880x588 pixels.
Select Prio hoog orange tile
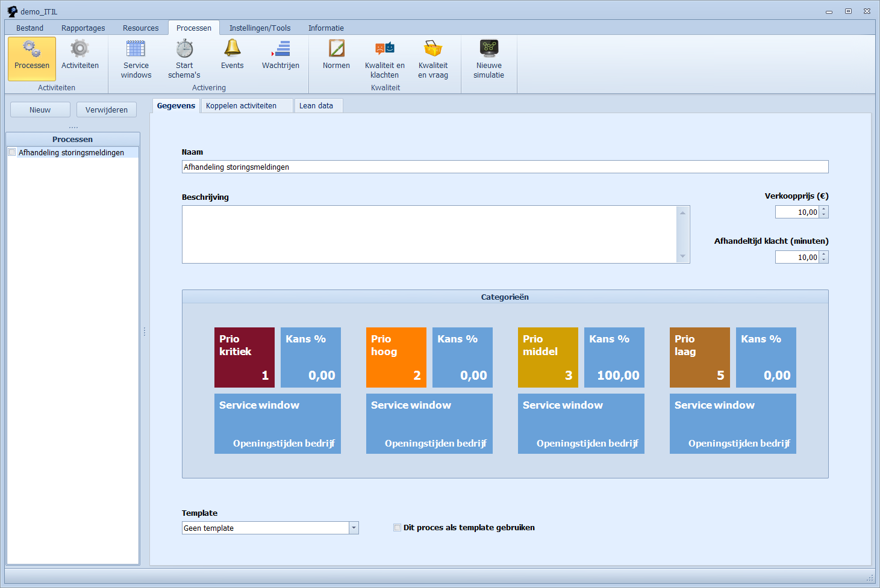pyautogui.click(x=396, y=357)
